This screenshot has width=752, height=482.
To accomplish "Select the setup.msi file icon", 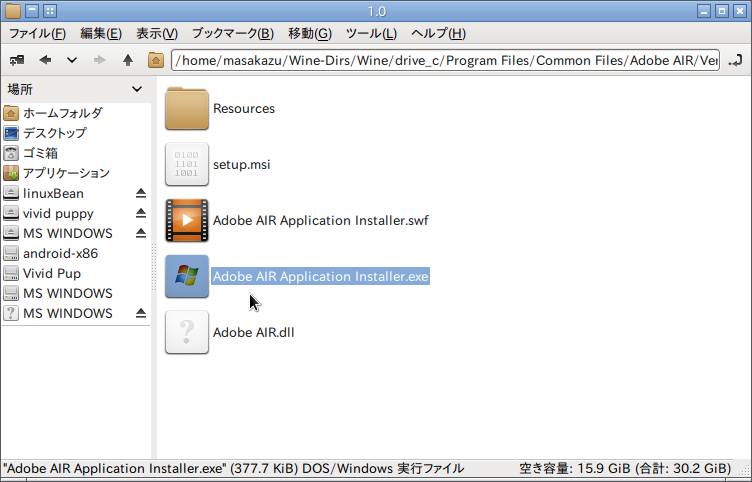I will 187,164.
